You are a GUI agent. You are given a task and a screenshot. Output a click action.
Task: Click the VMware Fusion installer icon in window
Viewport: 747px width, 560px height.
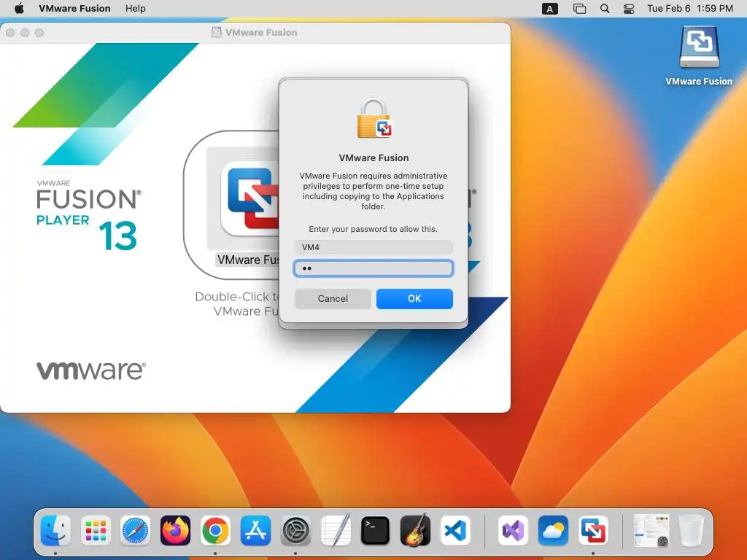click(x=249, y=200)
